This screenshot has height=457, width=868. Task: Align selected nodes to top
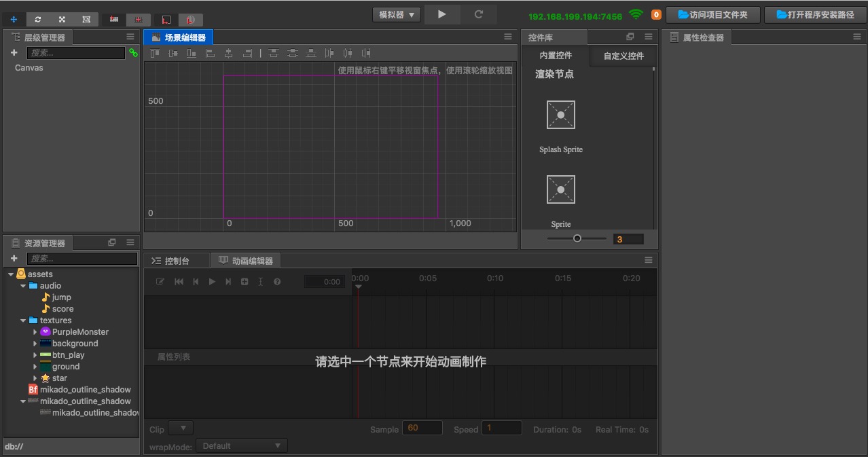click(156, 53)
